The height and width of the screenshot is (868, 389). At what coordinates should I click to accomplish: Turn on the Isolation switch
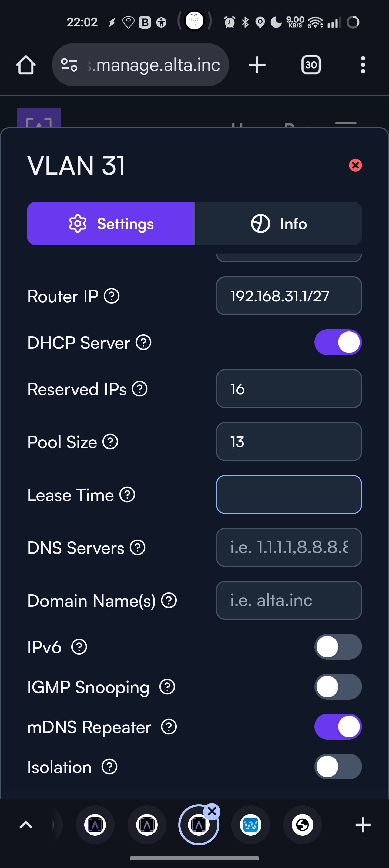[x=338, y=767]
